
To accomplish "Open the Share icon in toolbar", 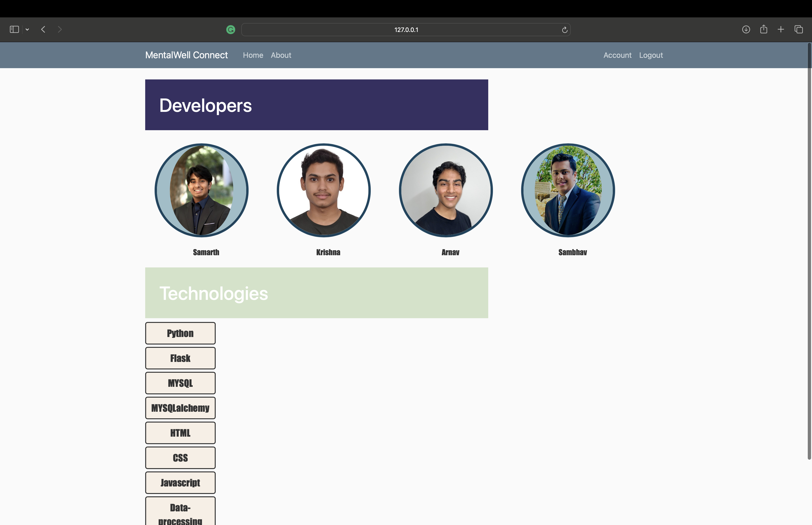I will tap(764, 29).
